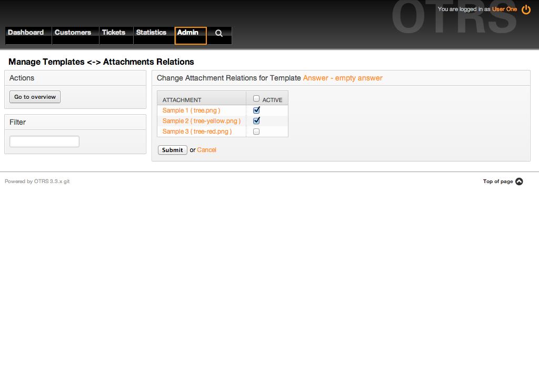Click the Go to overview button
Viewport: 539px width, 392px height.
(35, 97)
